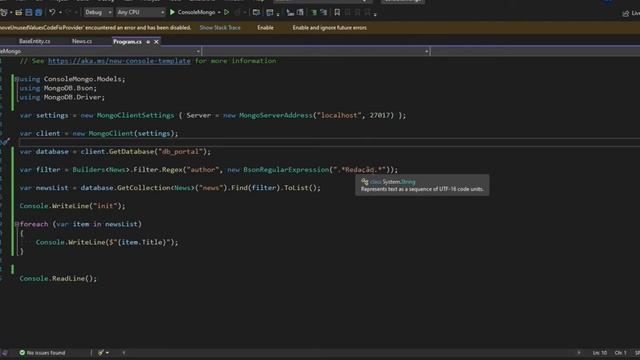640x360 pixels.
Task: Click the code cleanup broom icon in status bar
Action: click(100, 352)
